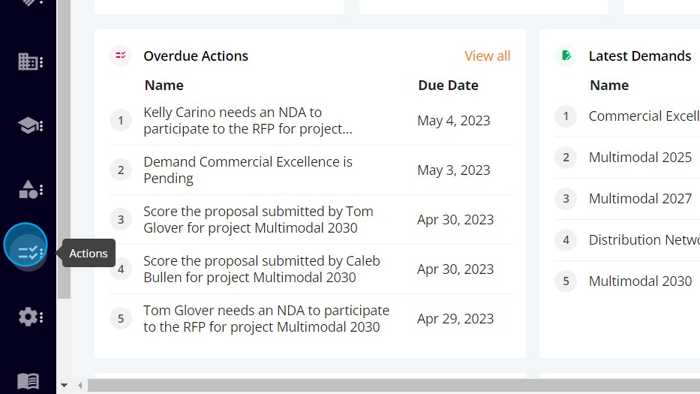700x394 pixels.
Task: Click the sidebar scroll down arrow
Action: 64,385
